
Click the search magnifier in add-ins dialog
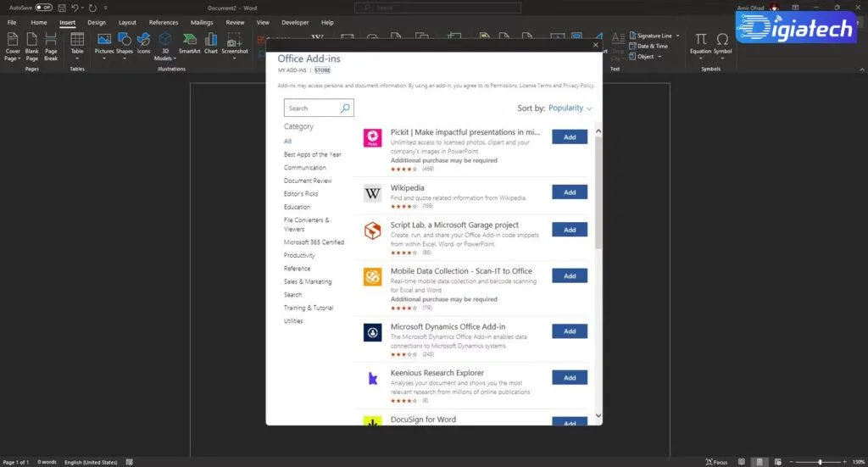pos(345,108)
